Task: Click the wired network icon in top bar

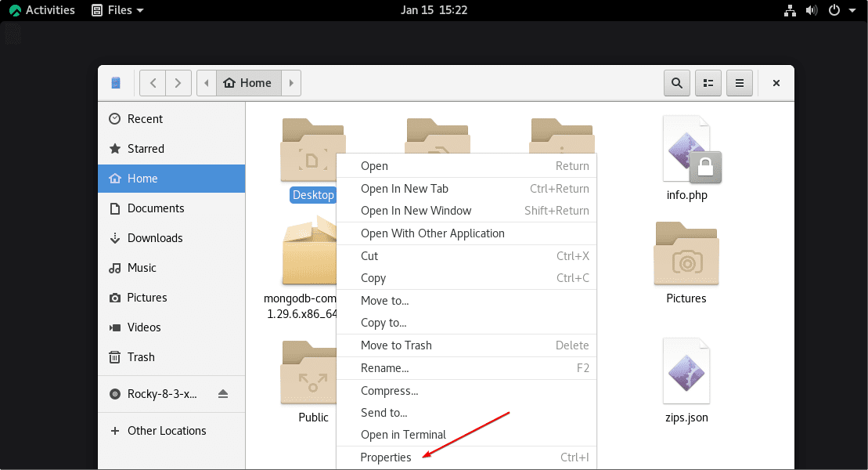Action: point(790,10)
